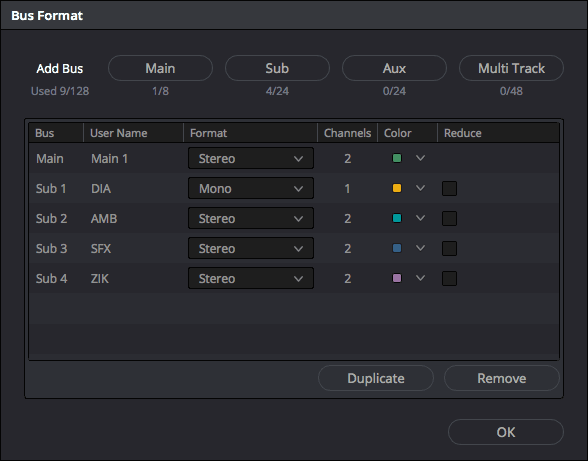
Task: Add a new Aux bus
Action: (394, 68)
